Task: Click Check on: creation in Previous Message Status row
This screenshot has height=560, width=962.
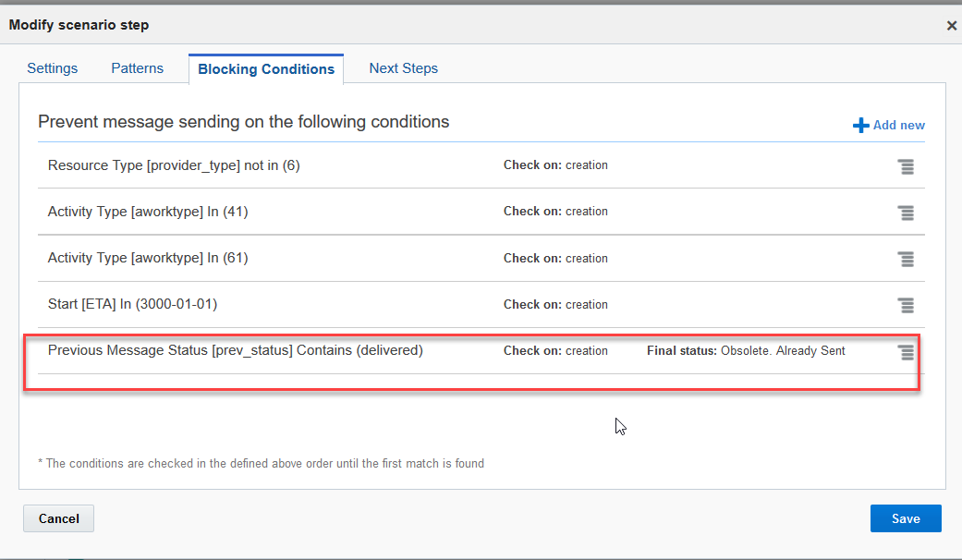Action: click(x=555, y=351)
